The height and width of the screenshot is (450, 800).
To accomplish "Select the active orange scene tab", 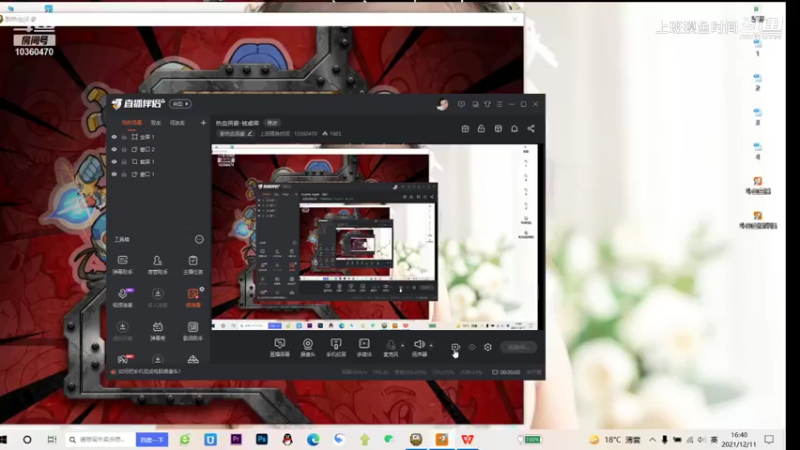I will (x=132, y=123).
